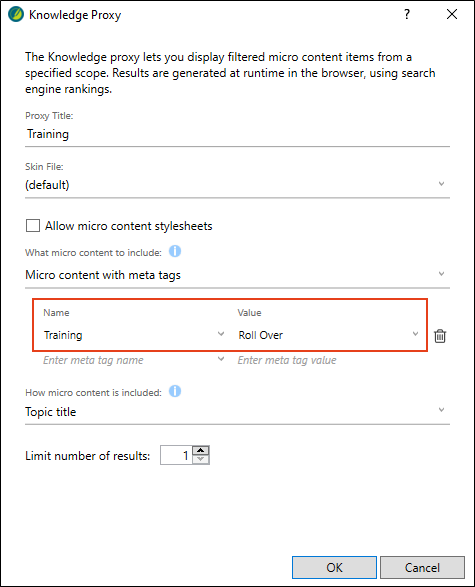Click into the Proxy Title field
The image size is (475, 587).
(x=237, y=134)
